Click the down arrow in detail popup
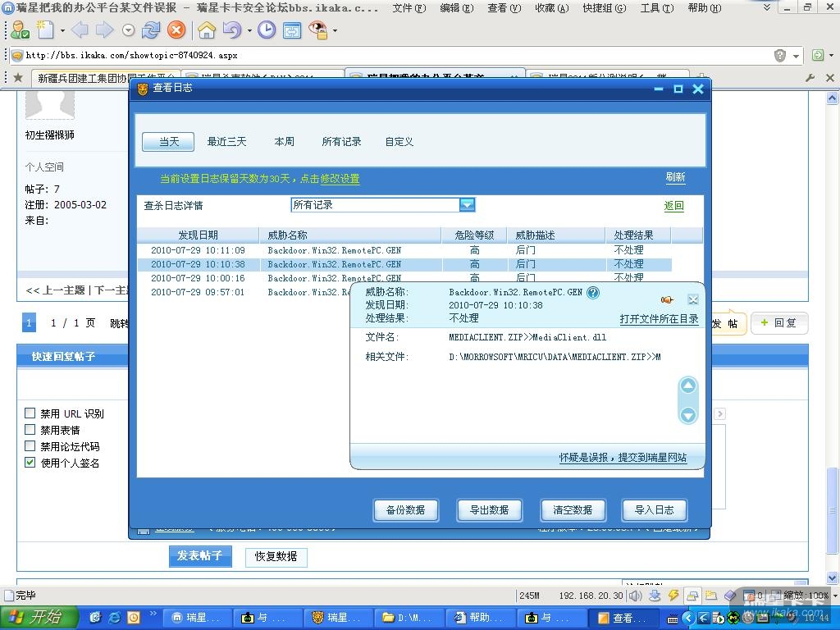 [688, 414]
